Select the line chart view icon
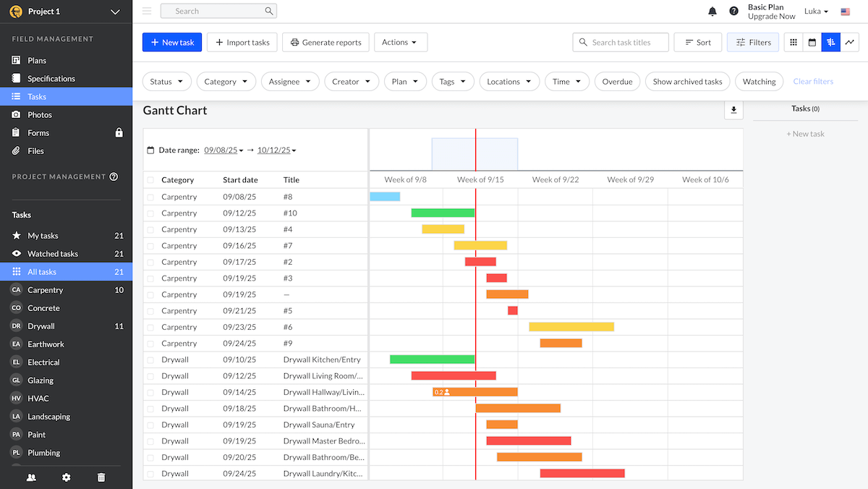The height and width of the screenshot is (489, 868). pos(850,43)
